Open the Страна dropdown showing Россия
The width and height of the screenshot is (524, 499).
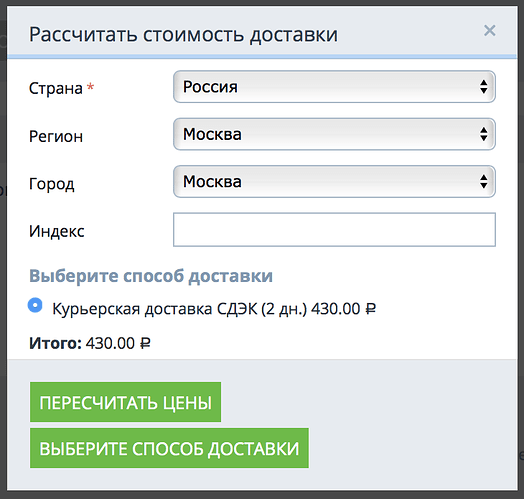click(x=334, y=87)
